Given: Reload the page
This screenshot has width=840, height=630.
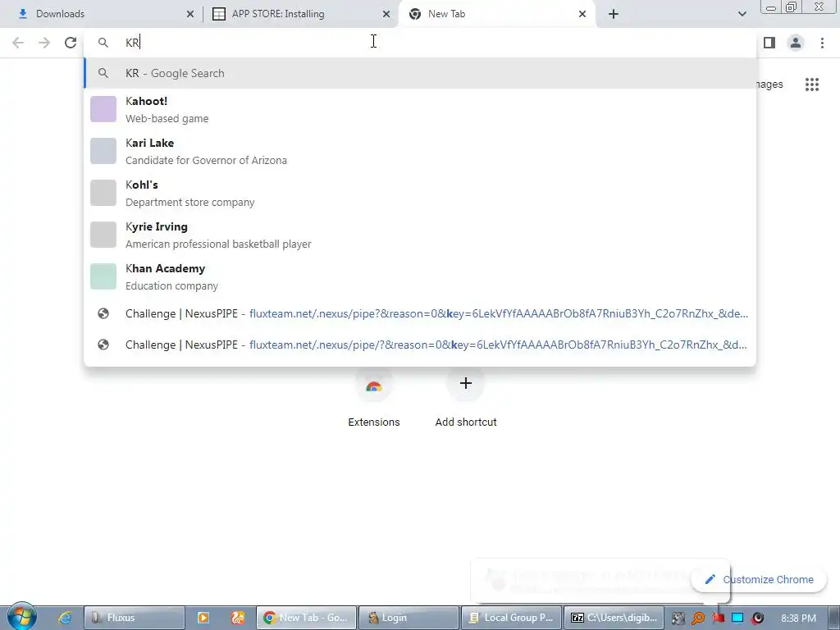Looking at the screenshot, I should point(71,43).
